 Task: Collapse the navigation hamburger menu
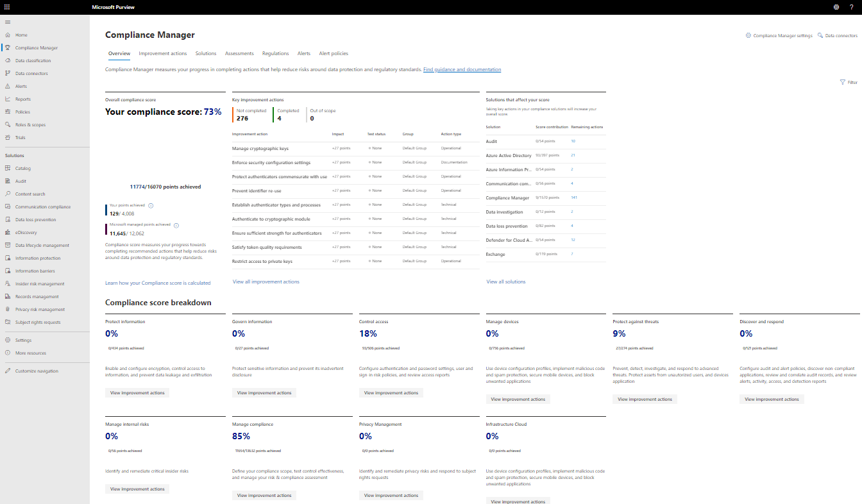[8, 22]
